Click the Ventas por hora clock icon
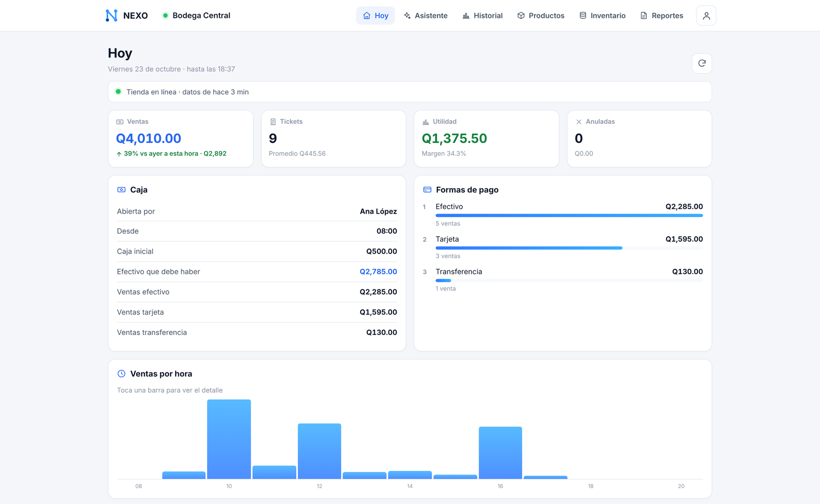The image size is (820, 504). [x=121, y=374]
